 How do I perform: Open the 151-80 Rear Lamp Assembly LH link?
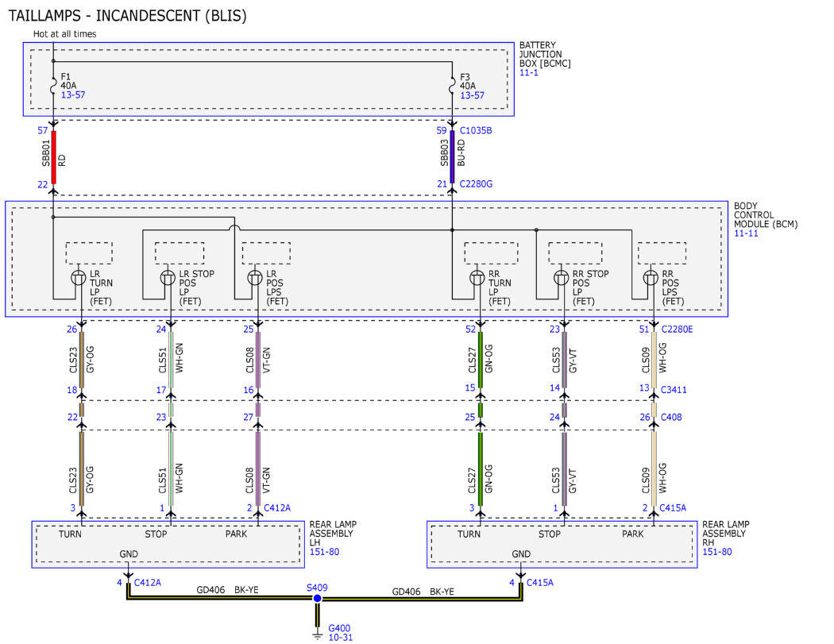coord(324,552)
